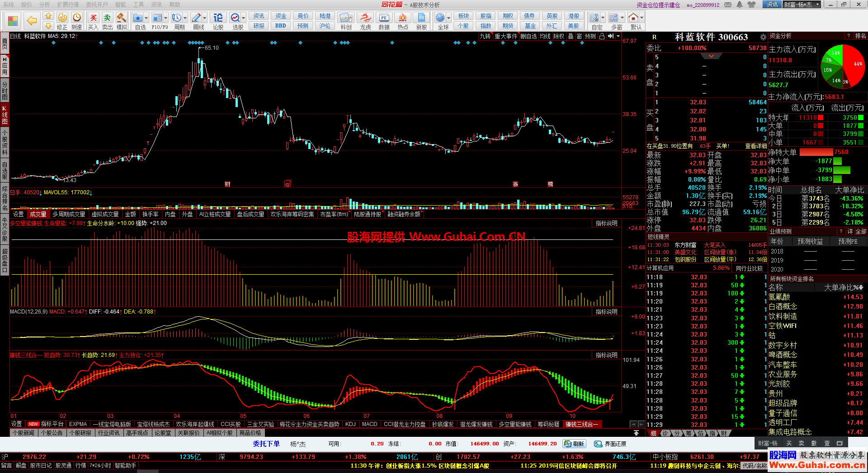The height and width of the screenshot is (473, 868).
Task: Open MACD 指标说明 indicator description
Action: 606,312
